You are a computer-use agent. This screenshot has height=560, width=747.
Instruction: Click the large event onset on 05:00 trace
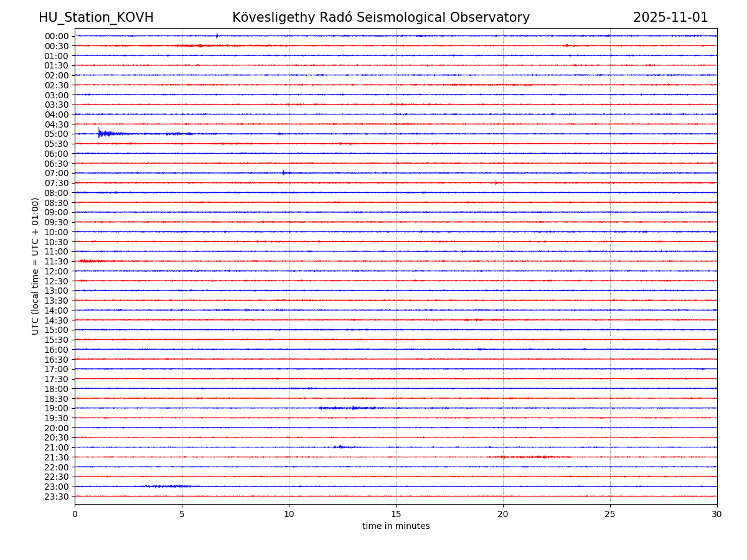point(100,133)
